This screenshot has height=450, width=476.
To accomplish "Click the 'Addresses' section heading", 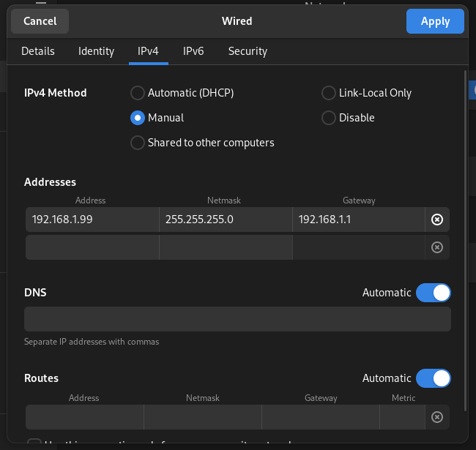I will pyautogui.click(x=50, y=182).
